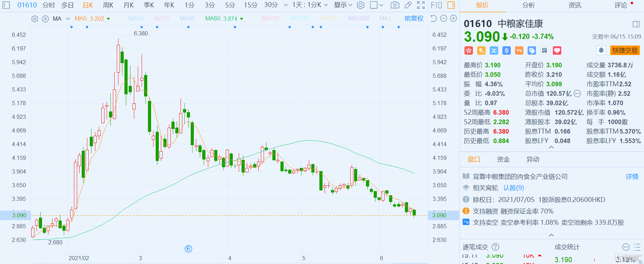Switch to the 资金 capital tab
This screenshot has height=264, width=644.
503,160
